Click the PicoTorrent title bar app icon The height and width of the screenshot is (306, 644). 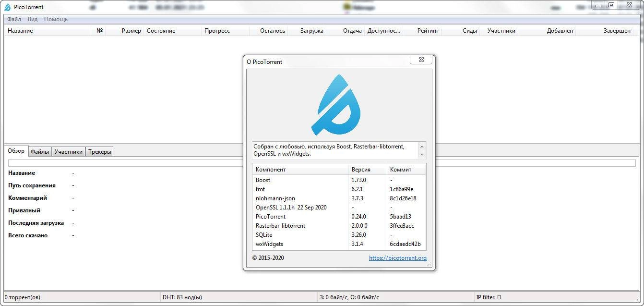(8, 7)
